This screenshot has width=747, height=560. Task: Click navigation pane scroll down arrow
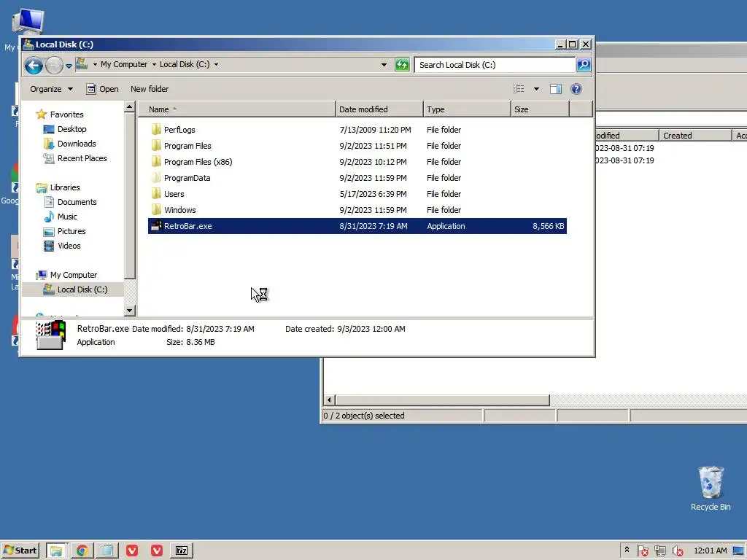130,311
